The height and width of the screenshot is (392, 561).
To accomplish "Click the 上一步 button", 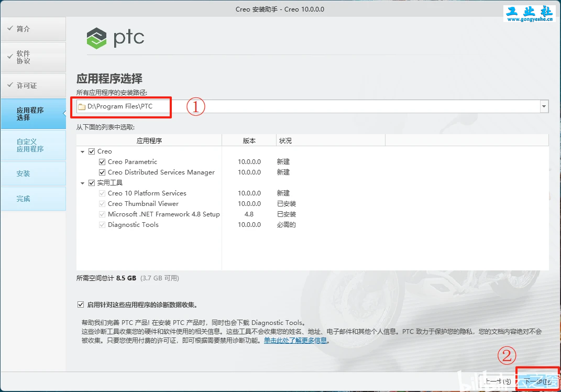I will click(498, 382).
